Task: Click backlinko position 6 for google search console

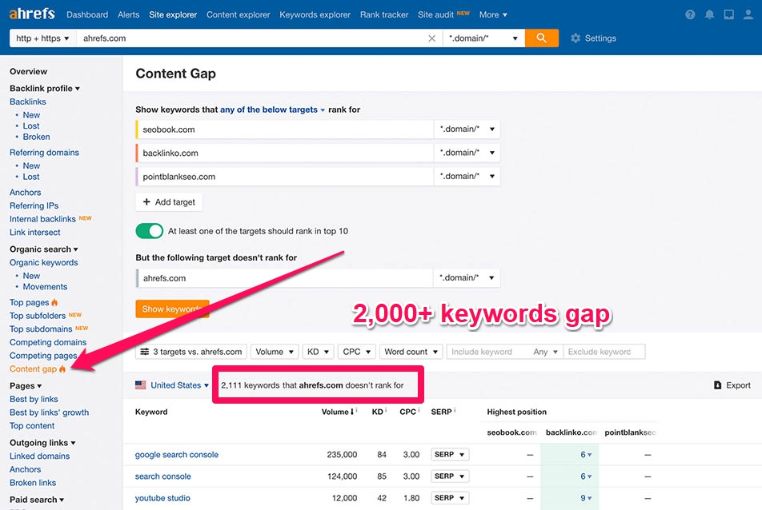Action: pos(586,455)
